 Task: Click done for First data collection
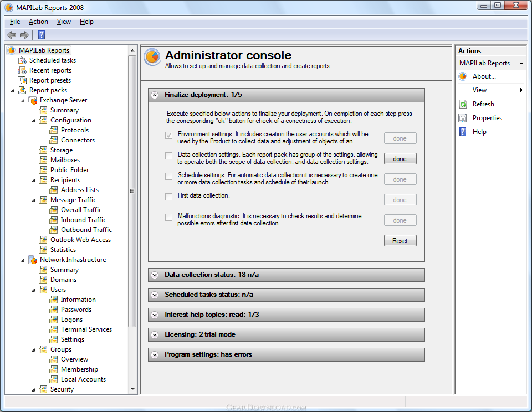click(x=400, y=200)
